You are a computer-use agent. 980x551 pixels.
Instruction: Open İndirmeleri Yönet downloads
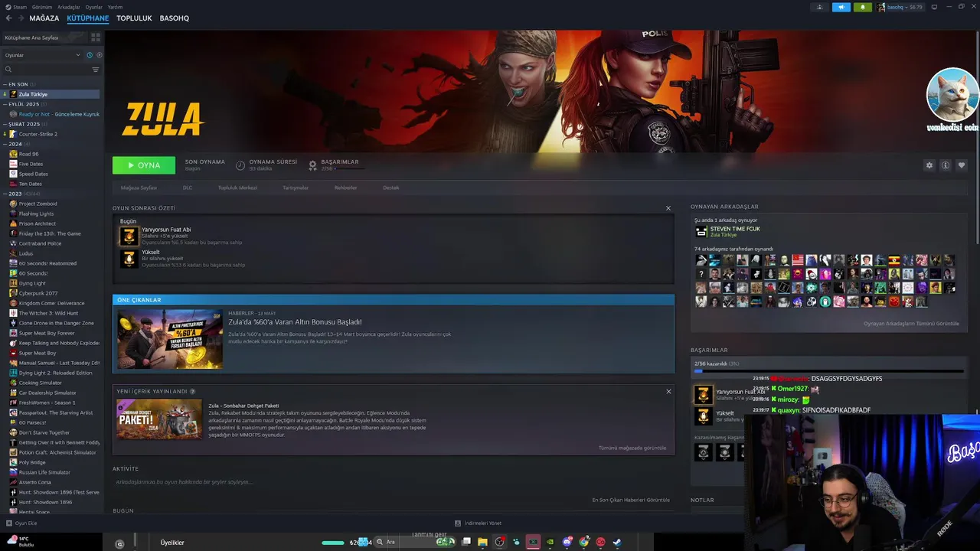tap(479, 523)
